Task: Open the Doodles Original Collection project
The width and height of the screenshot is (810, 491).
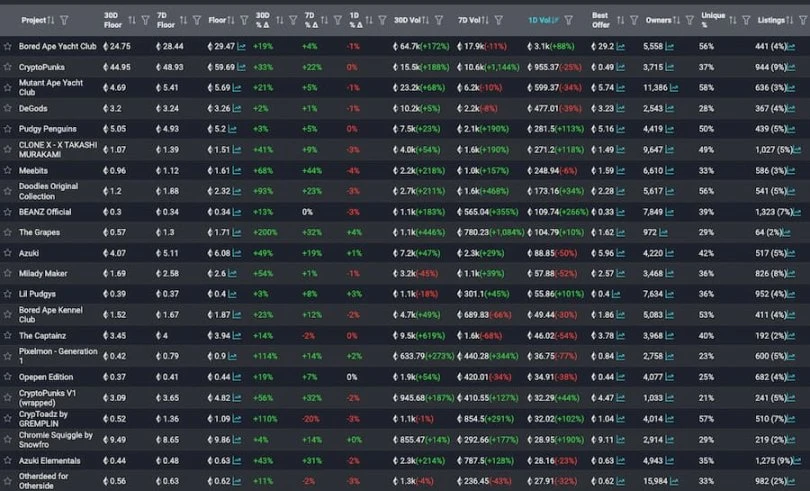Action: [x=49, y=191]
